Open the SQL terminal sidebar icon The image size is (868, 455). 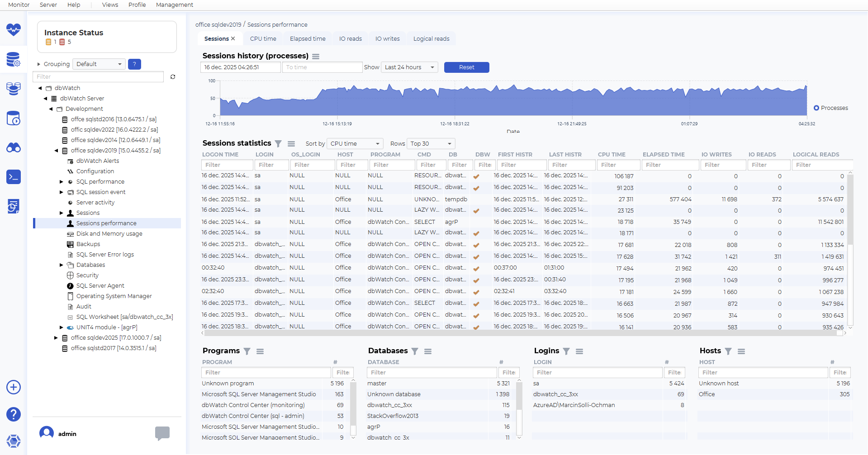14,177
